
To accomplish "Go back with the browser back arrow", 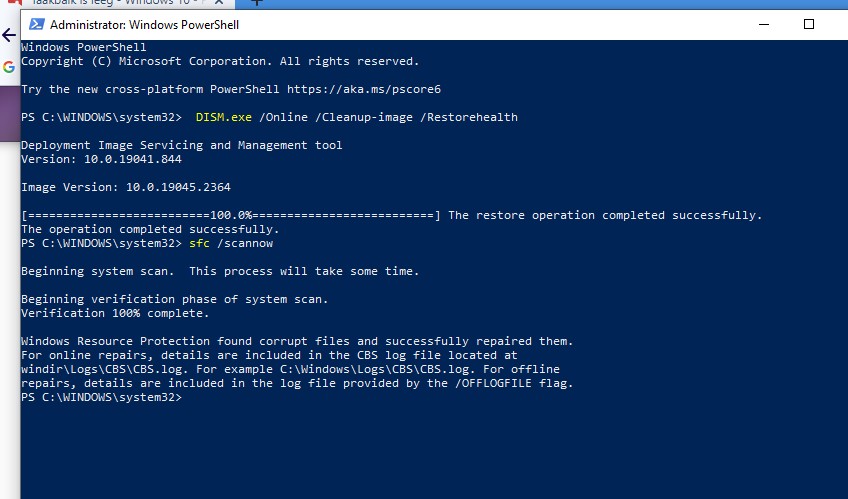I will pyautogui.click(x=9, y=35).
